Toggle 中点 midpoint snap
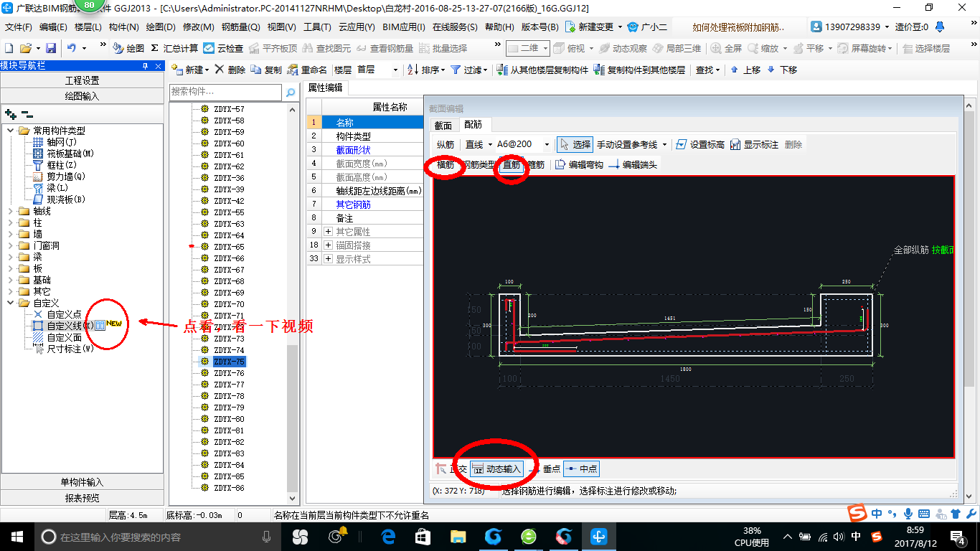 580,469
